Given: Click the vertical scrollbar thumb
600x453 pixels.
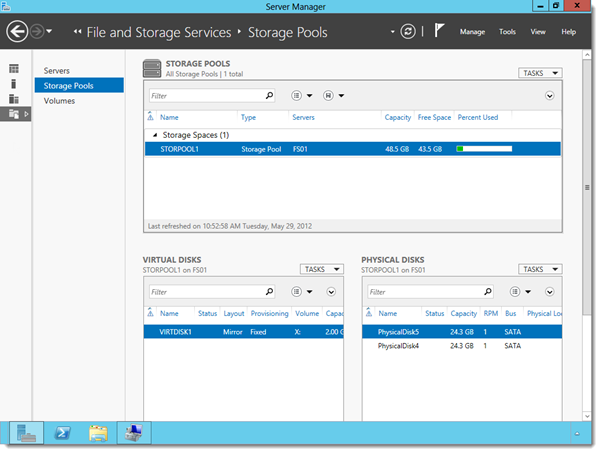Looking at the screenshot, I should coord(587,187).
